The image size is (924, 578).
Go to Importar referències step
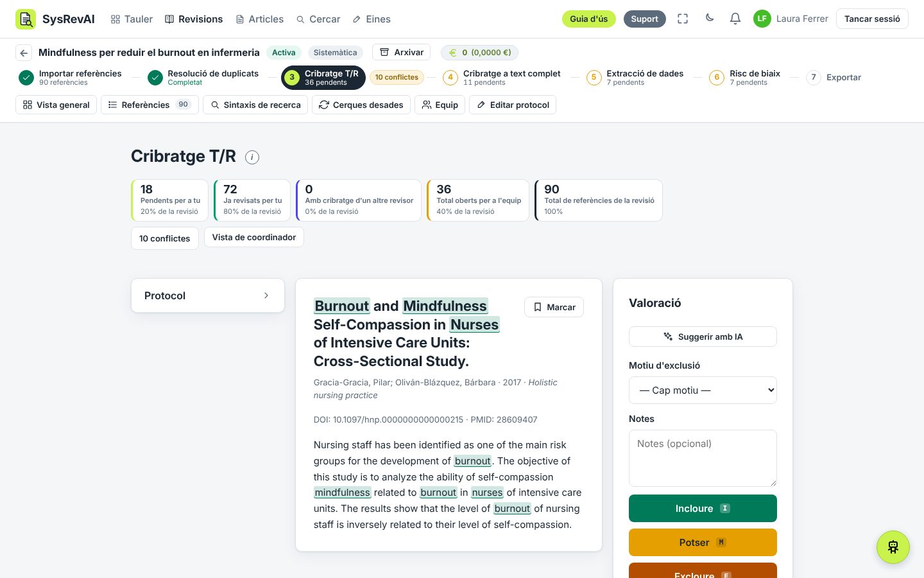point(70,78)
